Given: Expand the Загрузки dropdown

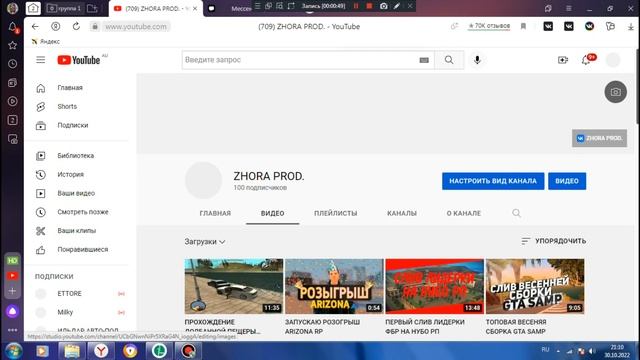Looking at the screenshot, I should [x=204, y=242].
